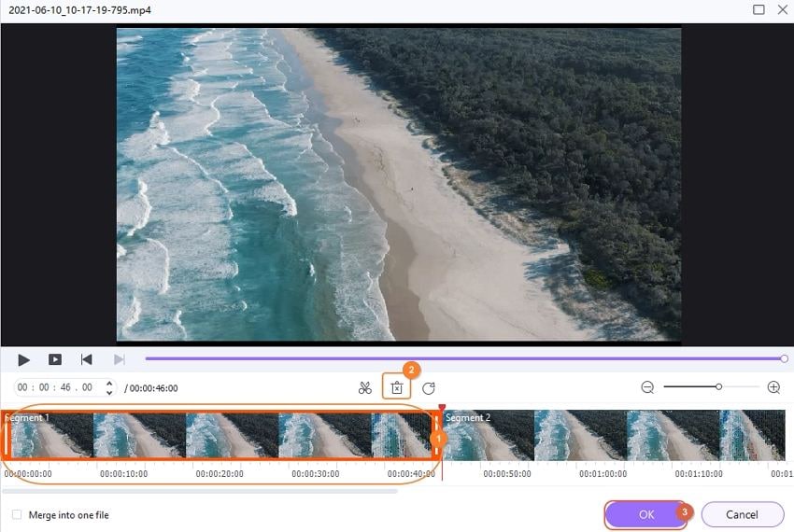Select Segment 2 in the timeline
Image resolution: width=794 pixels, height=532 pixels.
[x=615, y=435]
